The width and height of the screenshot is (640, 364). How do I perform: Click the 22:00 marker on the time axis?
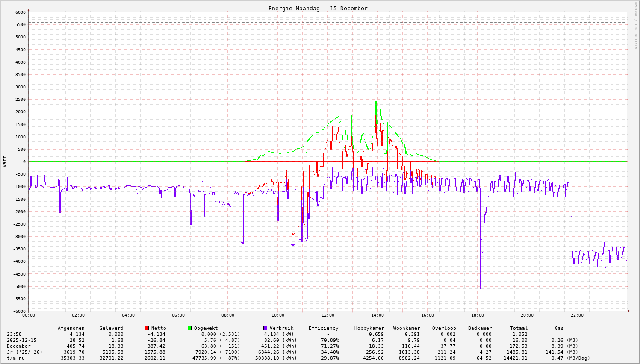(x=577, y=315)
